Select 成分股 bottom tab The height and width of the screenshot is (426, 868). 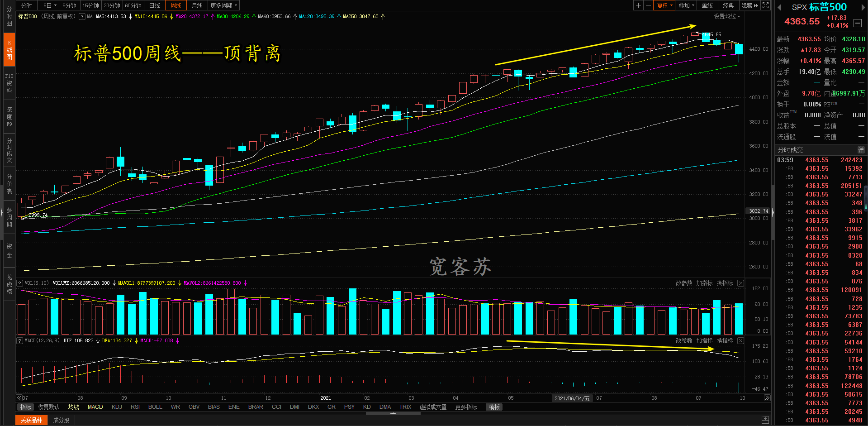point(61,420)
